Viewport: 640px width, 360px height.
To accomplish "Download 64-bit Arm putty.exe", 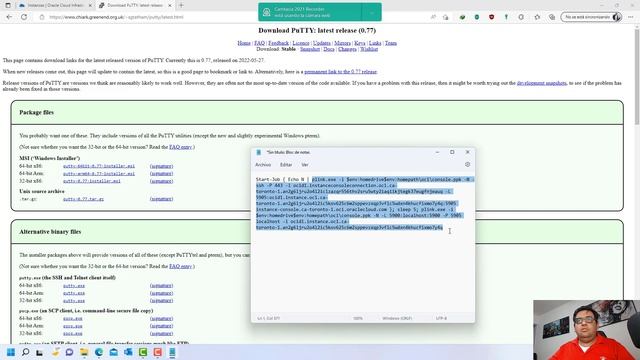I will 74,293.
